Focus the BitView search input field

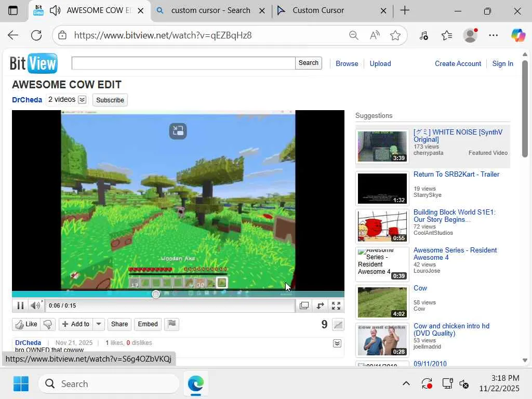coord(183,63)
